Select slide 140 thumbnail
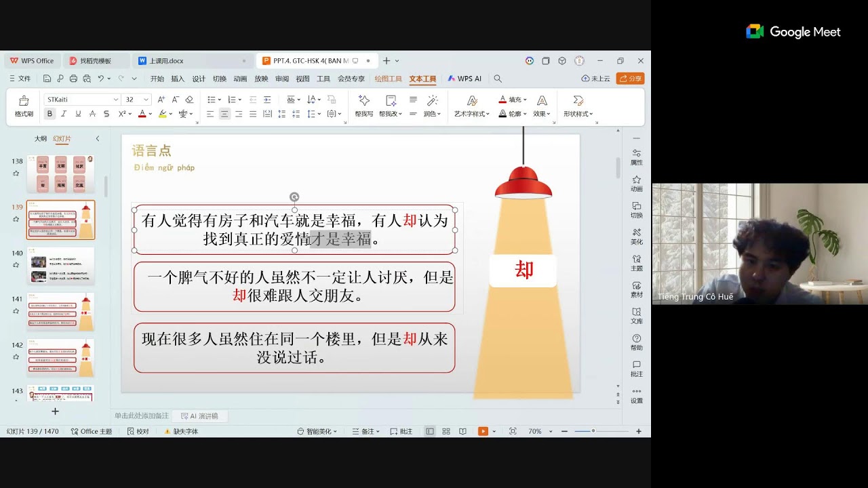Image resolution: width=868 pixels, height=488 pixels. [61, 266]
